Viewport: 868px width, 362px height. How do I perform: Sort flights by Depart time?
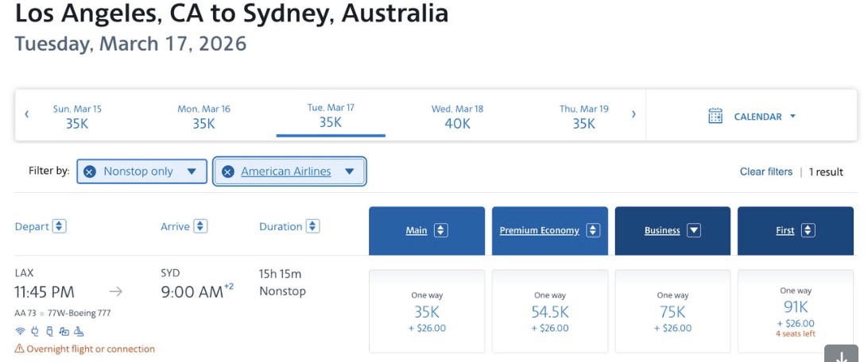click(60, 226)
